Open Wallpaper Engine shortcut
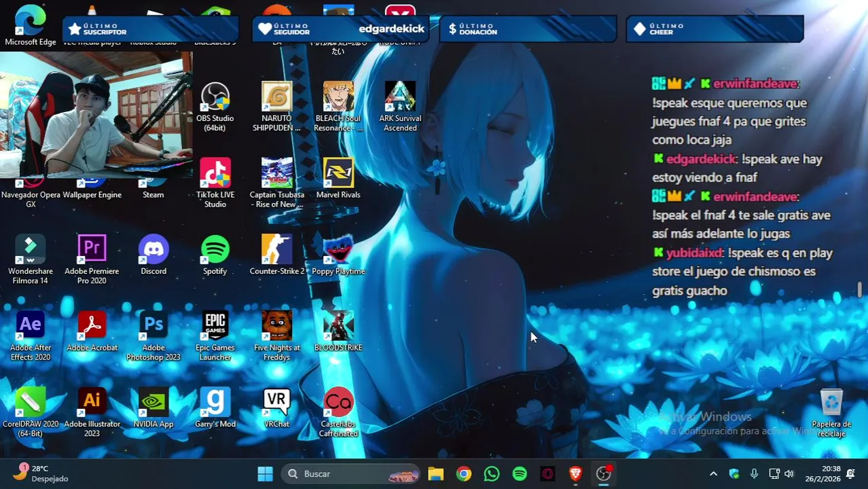The width and height of the screenshot is (868, 489). click(x=92, y=194)
